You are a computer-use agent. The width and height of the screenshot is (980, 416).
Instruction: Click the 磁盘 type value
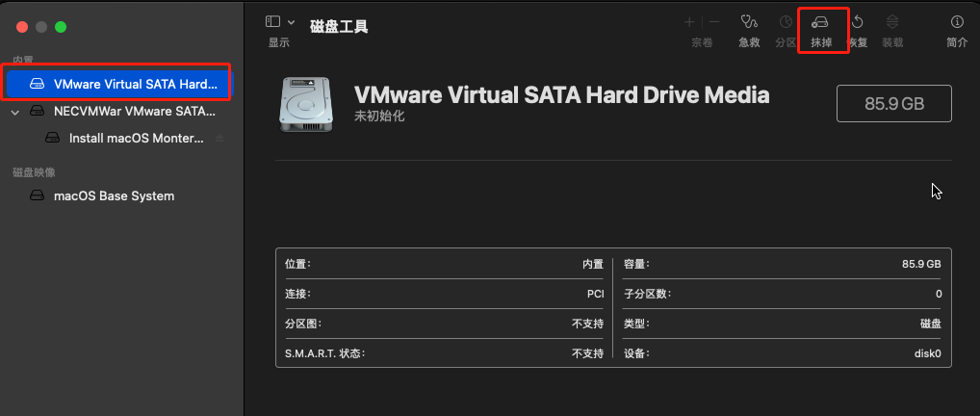click(931, 324)
